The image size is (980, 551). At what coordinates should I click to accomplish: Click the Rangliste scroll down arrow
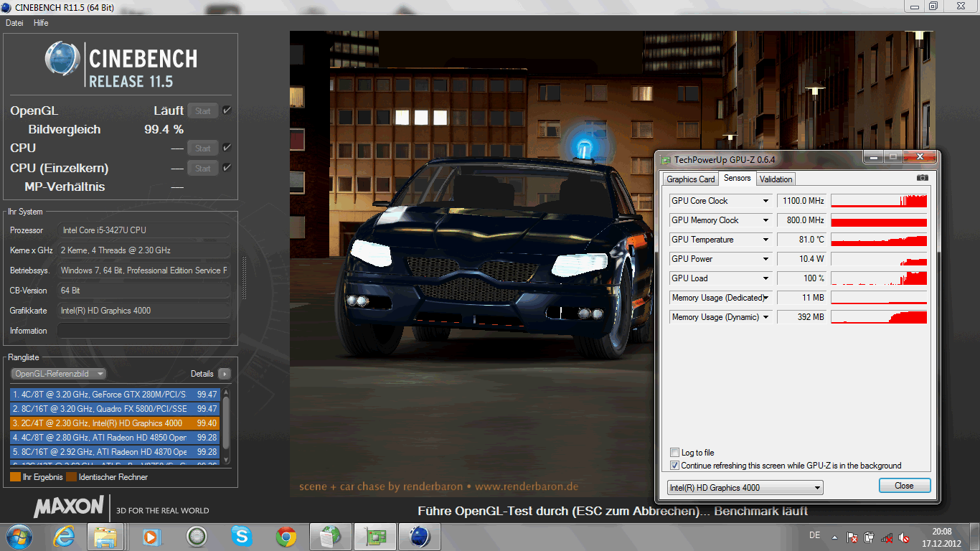pyautogui.click(x=226, y=460)
